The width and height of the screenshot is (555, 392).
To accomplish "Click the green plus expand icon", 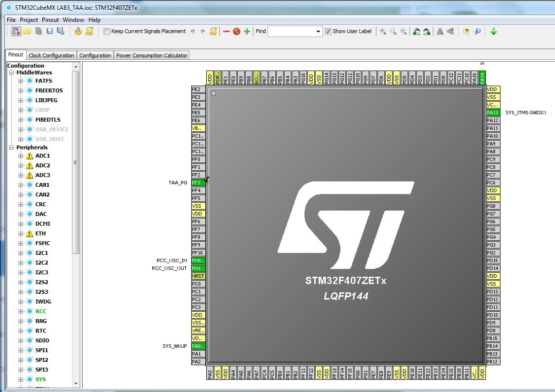I will (247, 32).
